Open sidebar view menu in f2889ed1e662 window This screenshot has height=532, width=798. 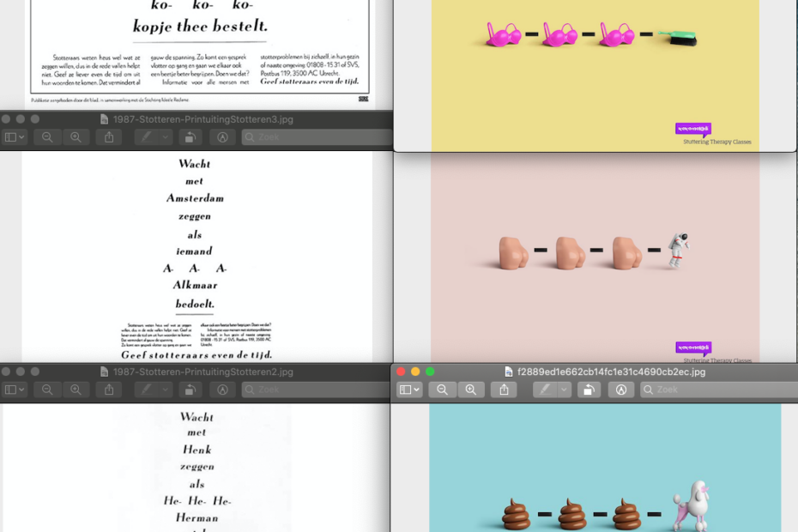[x=409, y=390]
